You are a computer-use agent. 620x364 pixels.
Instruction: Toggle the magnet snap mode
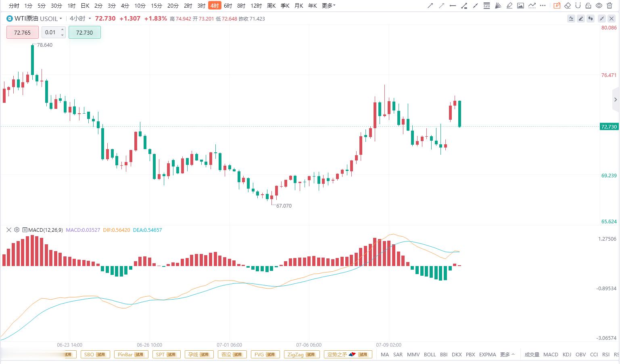[578, 6]
